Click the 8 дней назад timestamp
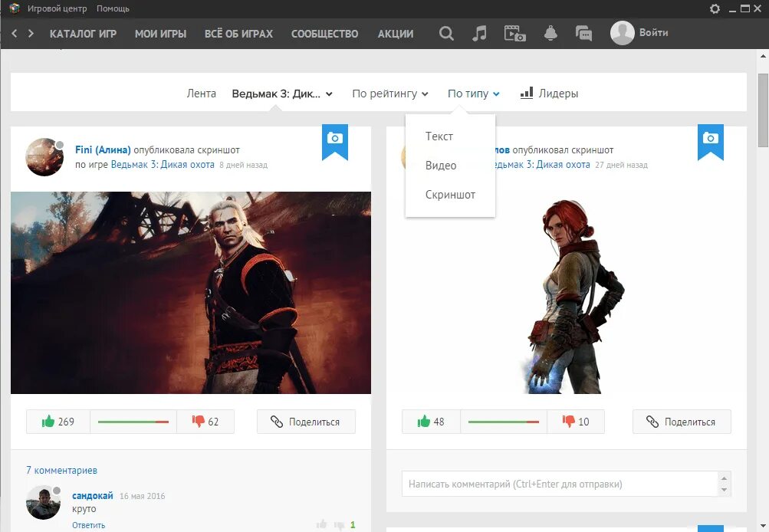Image resolution: width=769 pixels, height=532 pixels. pos(243,166)
